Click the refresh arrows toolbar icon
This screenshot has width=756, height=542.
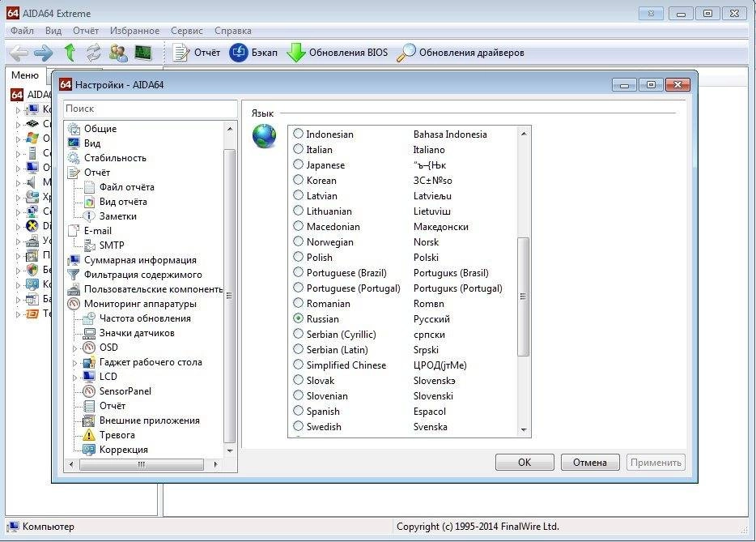[94, 53]
